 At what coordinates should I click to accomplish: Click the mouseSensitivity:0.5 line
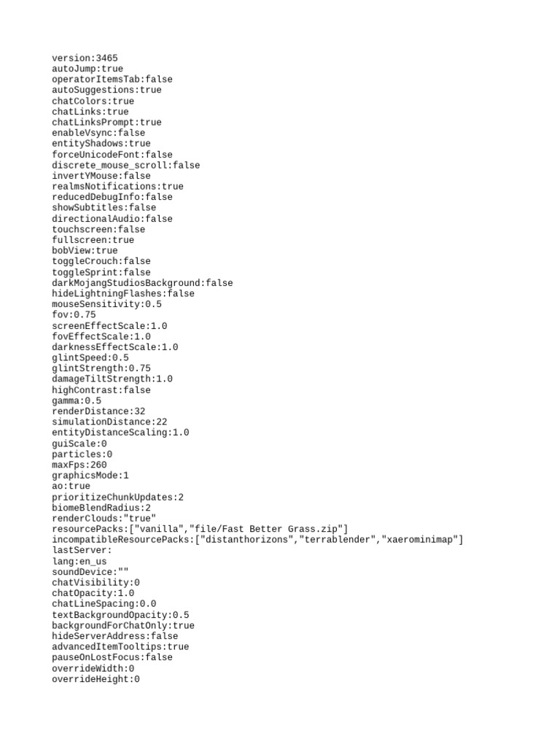pos(106,304)
